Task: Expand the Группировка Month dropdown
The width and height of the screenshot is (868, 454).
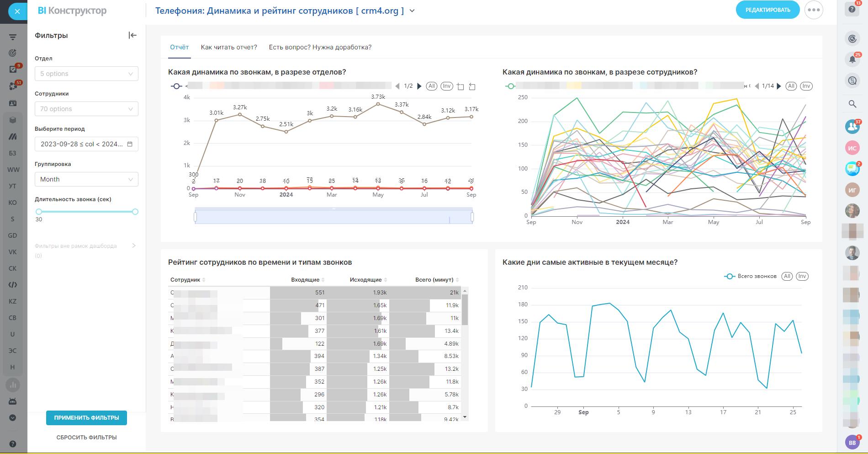Action: point(86,179)
